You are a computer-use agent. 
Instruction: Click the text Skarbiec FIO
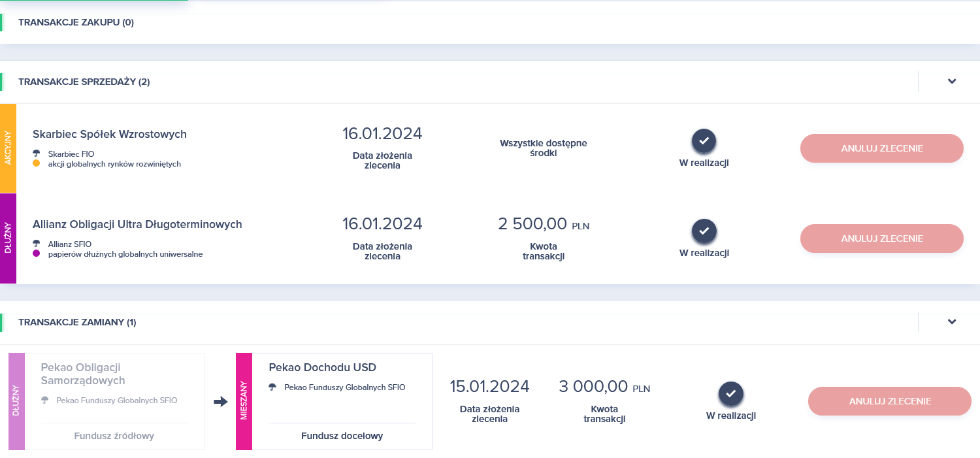71,154
